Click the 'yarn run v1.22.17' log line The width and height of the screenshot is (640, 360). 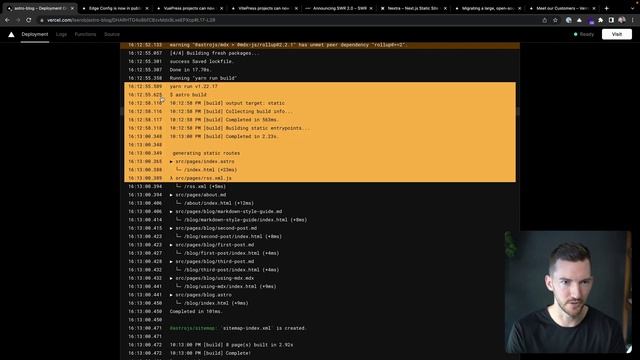320,87
